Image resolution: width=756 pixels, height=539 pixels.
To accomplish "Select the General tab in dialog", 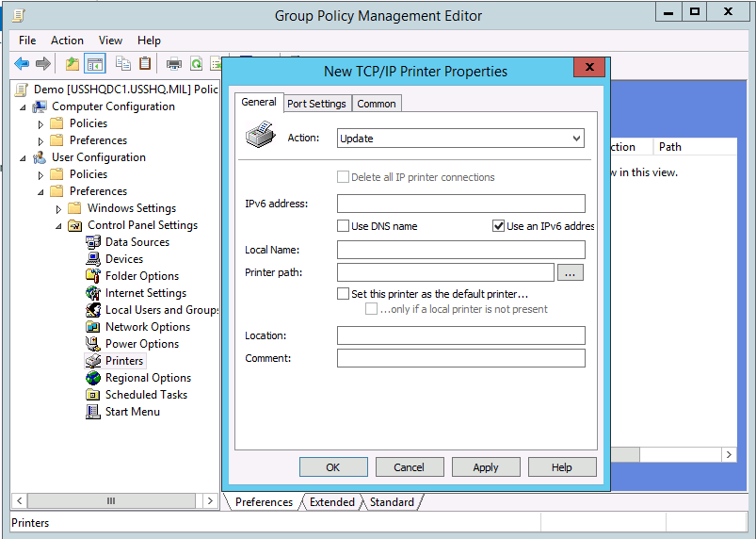I will tap(259, 103).
